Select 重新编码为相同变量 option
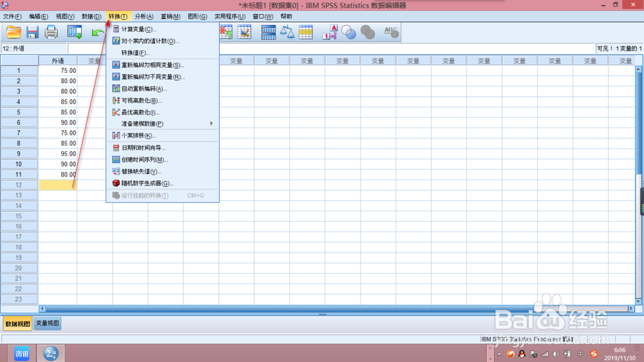644x362 pixels. (x=162, y=65)
